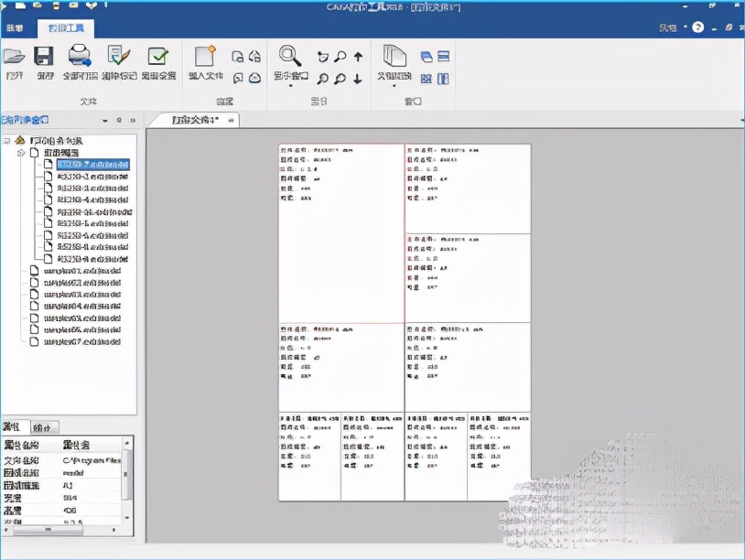Click the large magnifier display window icon
Screen dimensions: 745x560
[x=290, y=55]
